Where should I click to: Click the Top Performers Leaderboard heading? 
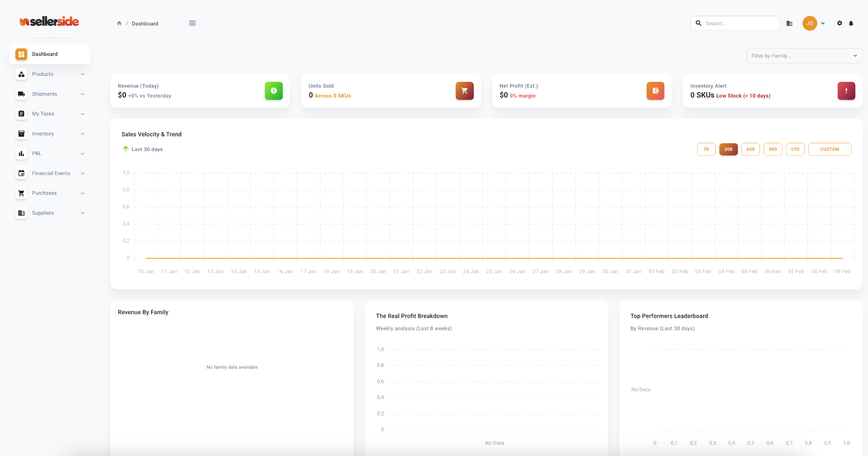(669, 316)
